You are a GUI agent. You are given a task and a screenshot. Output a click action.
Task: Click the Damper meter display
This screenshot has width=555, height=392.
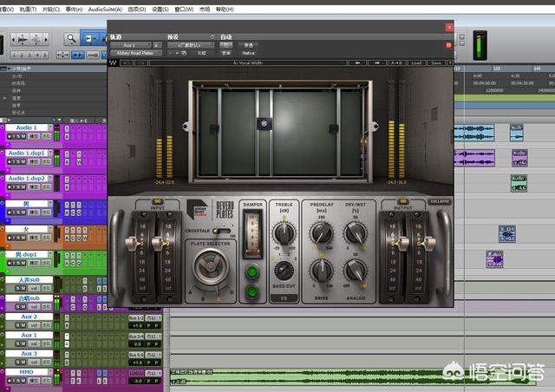[252, 233]
